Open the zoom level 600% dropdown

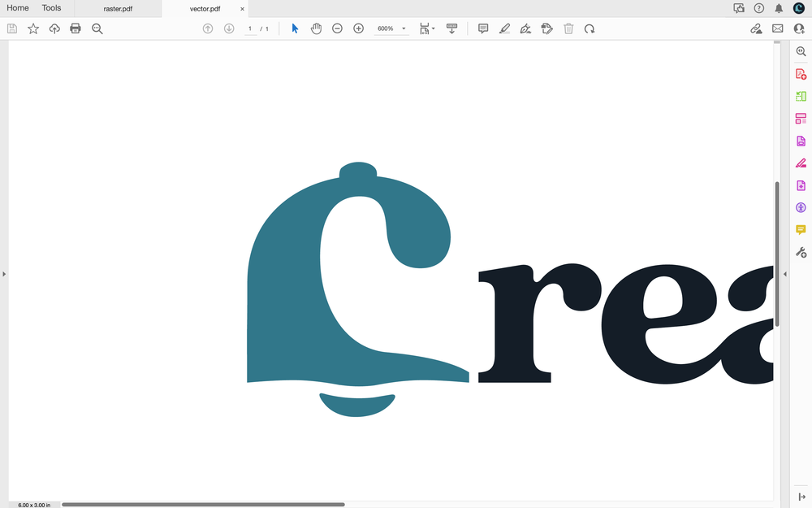(x=391, y=28)
